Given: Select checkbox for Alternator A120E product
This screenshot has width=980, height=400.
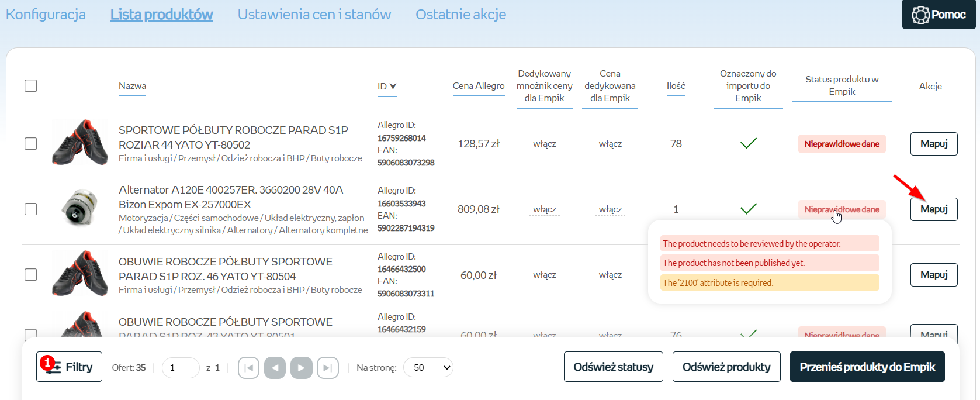Looking at the screenshot, I should (x=31, y=209).
